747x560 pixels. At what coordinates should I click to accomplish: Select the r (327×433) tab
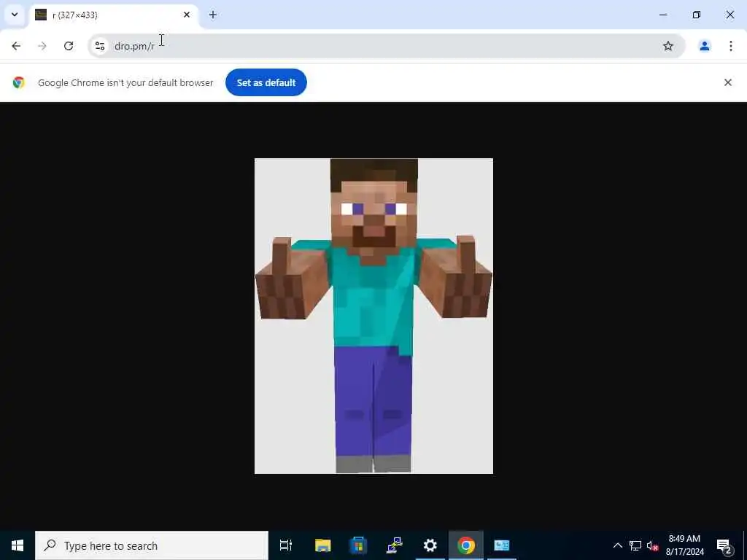tap(115, 15)
